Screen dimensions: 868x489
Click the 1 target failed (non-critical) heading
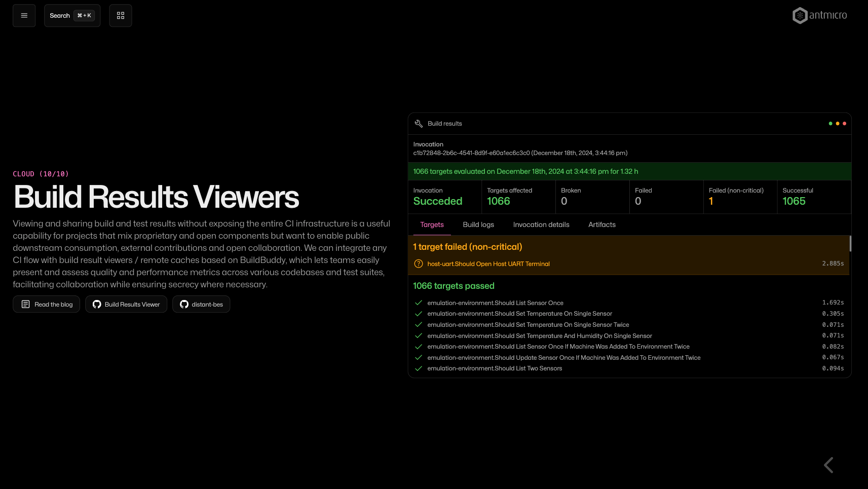pos(468,247)
